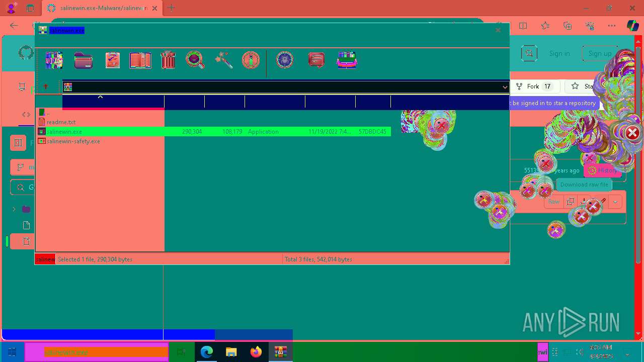
Task: Expand the WinRAR address bar dropdown
Action: pos(505,87)
